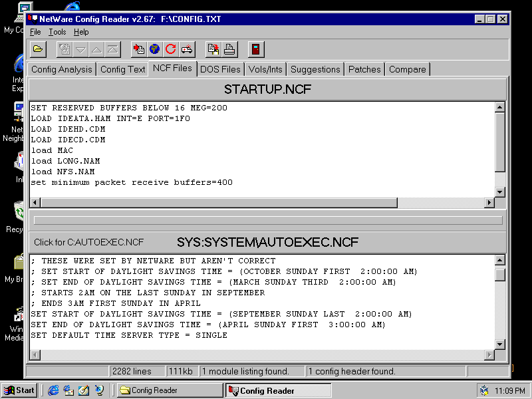Click the printer toolbar icon
Image resolution: width=532 pixels, height=399 pixels.
tap(229, 49)
